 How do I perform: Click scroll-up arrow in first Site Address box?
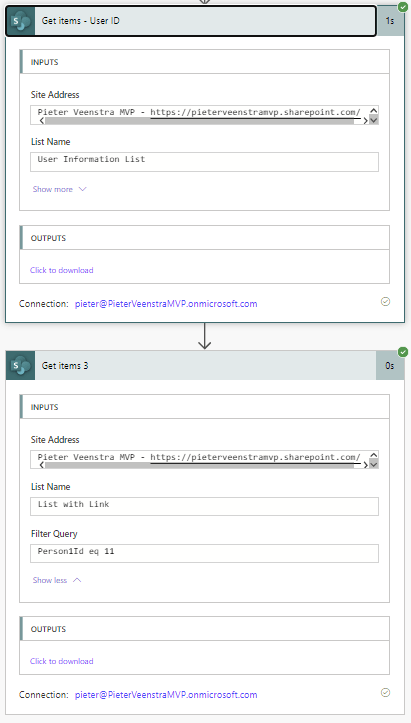[x=374, y=110]
